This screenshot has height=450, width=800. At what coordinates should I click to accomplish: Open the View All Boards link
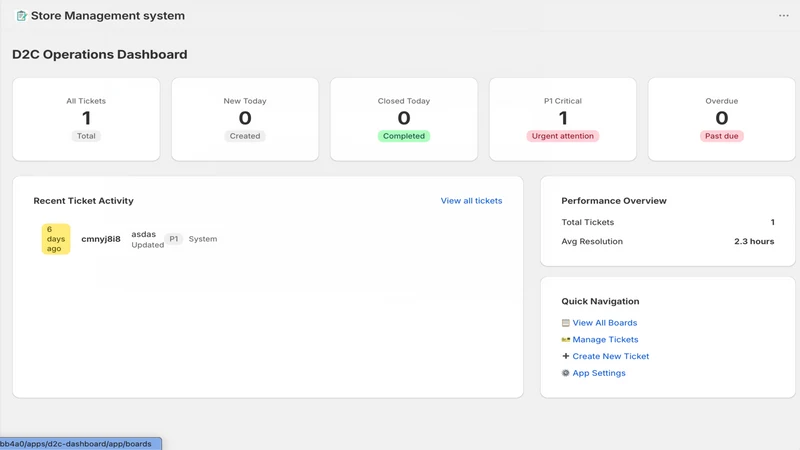tap(605, 323)
